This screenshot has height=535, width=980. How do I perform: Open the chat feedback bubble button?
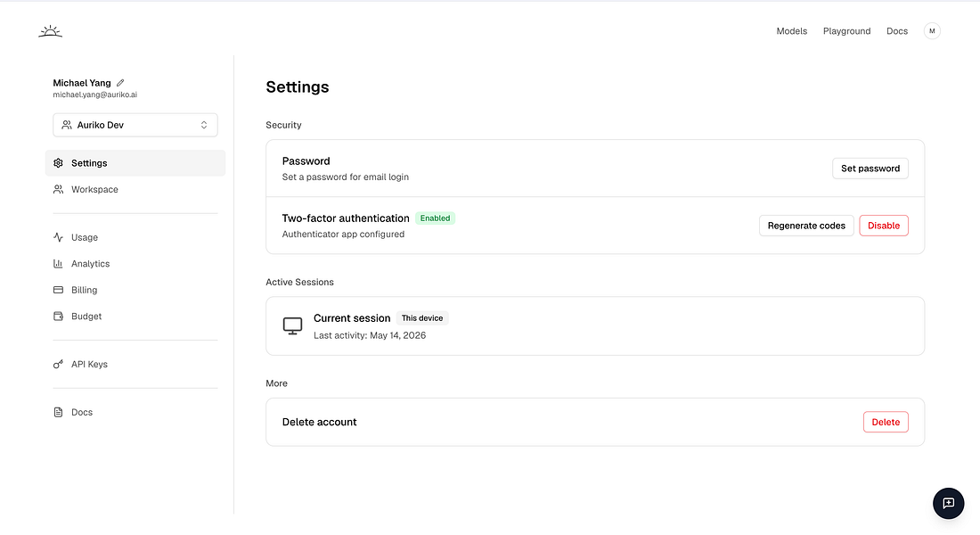click(948, 503)
